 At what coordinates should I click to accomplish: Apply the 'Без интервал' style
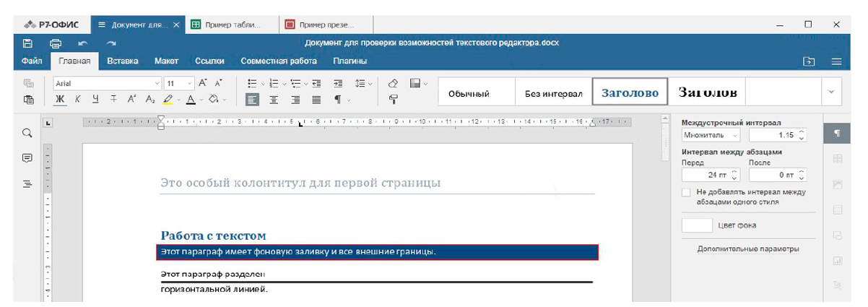pos(554,93)
